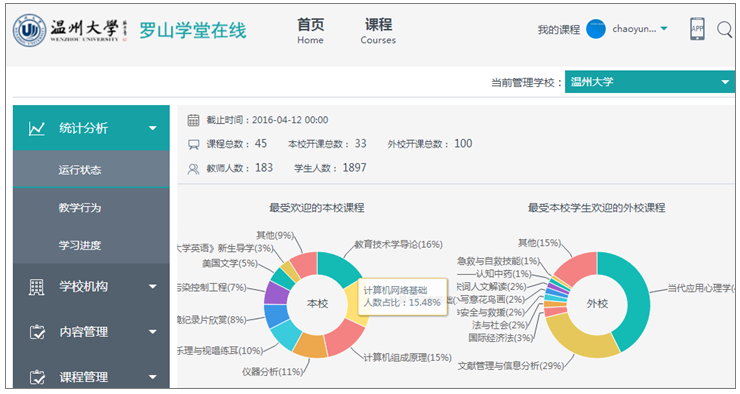Click purple 染控制工程 slice in 本校 chart
Viewport: 740px width, 394px height.
click(x=275, y=293)
